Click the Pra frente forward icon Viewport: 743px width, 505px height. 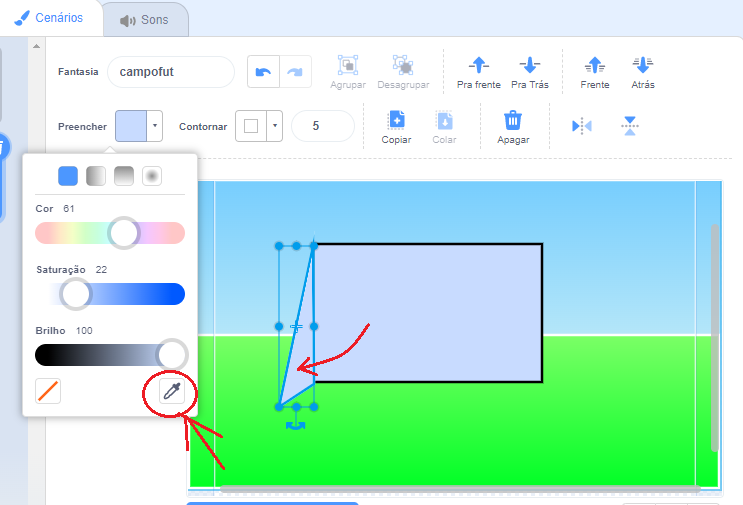tap(478, 66)
